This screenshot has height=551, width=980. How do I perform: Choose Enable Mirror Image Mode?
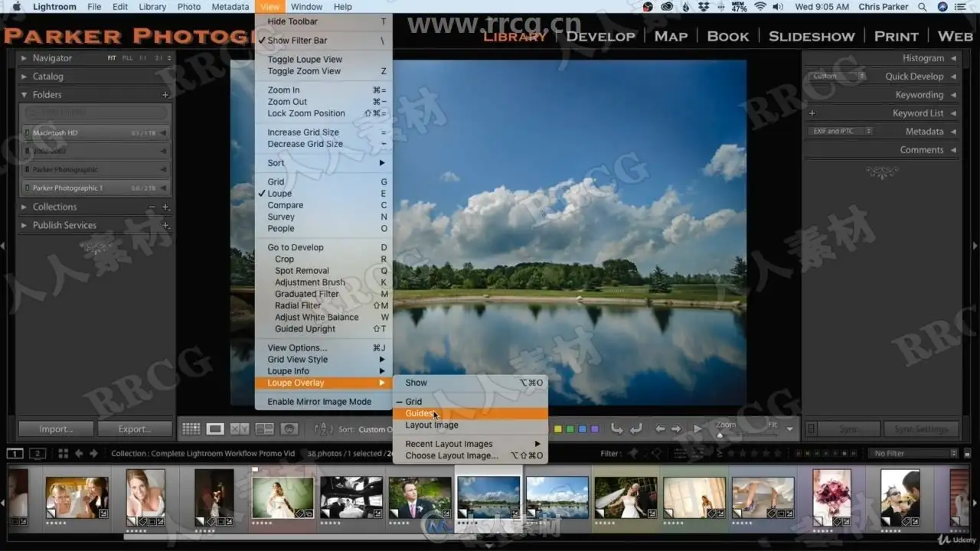(323, 402)
